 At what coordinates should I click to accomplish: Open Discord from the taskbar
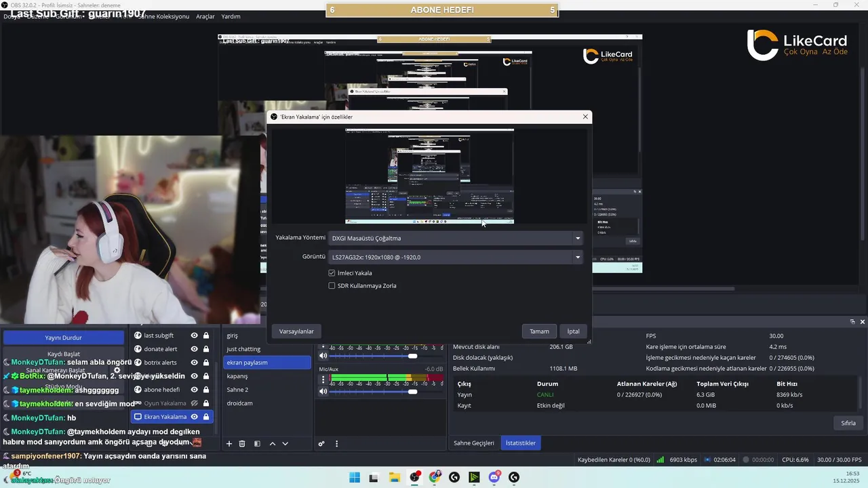494,477
